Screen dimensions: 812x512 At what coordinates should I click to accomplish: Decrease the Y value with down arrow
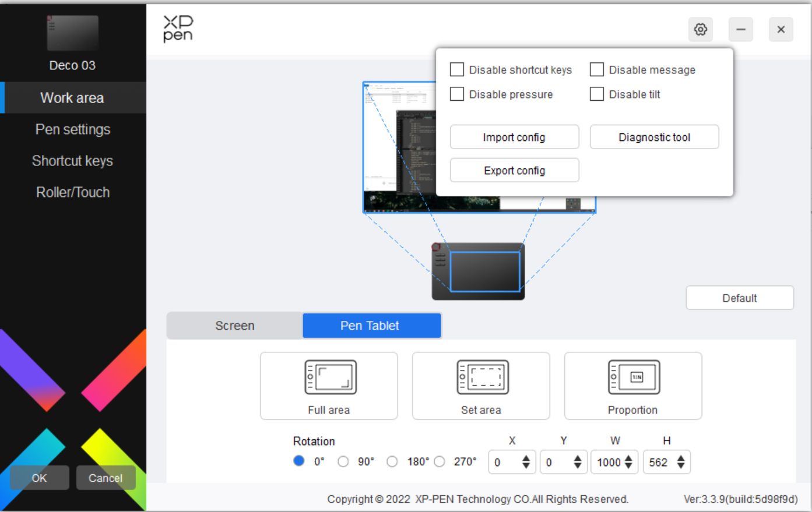(578, 466)
